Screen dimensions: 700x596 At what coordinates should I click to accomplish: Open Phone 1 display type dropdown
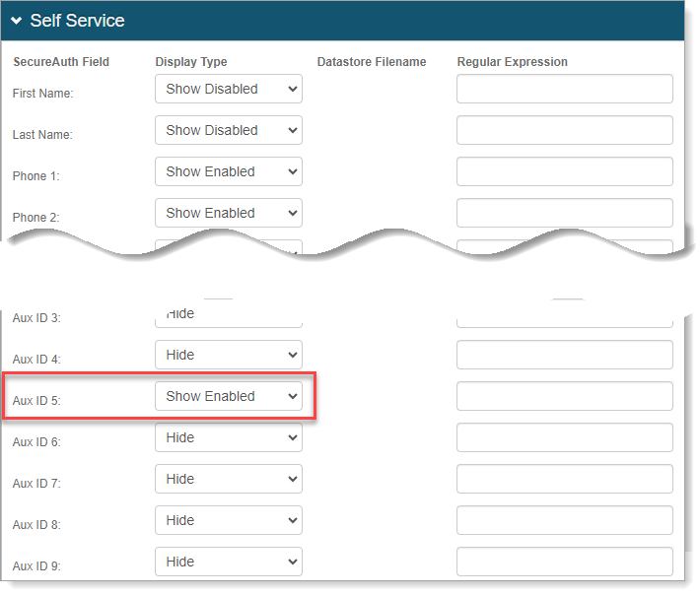229,171
